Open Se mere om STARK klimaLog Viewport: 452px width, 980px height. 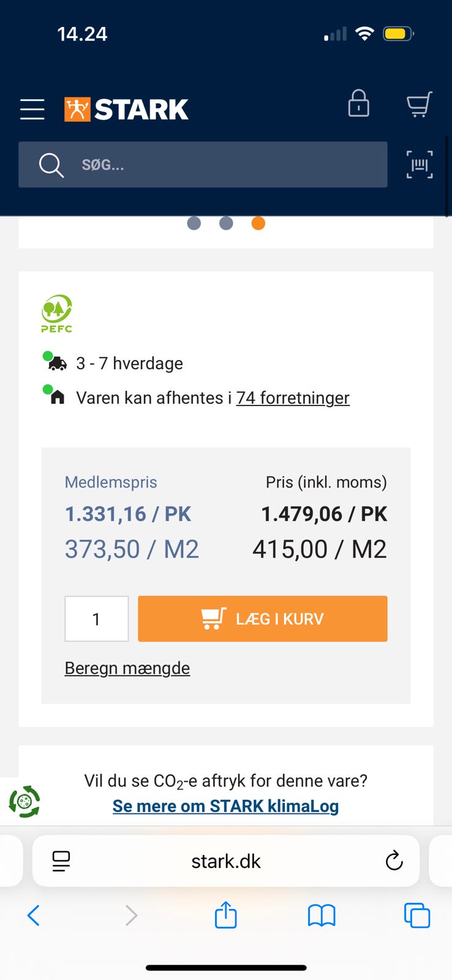coord(225,806)
